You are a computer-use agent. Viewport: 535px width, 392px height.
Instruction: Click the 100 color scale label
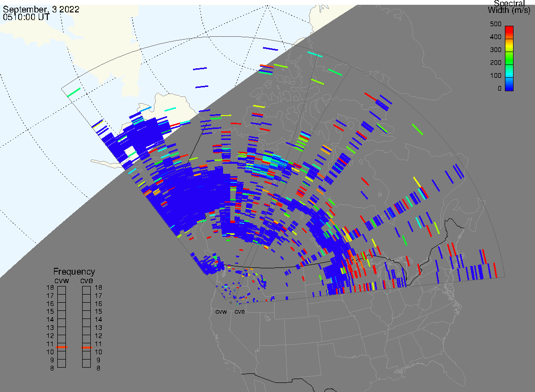tap(495, 76)
